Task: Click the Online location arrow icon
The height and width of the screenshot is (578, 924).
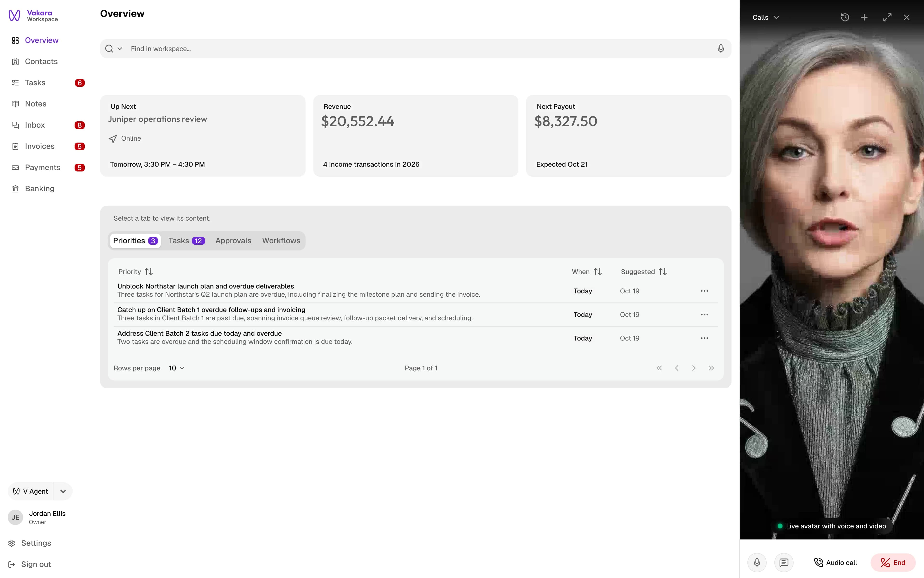Action: click(113, 139)
